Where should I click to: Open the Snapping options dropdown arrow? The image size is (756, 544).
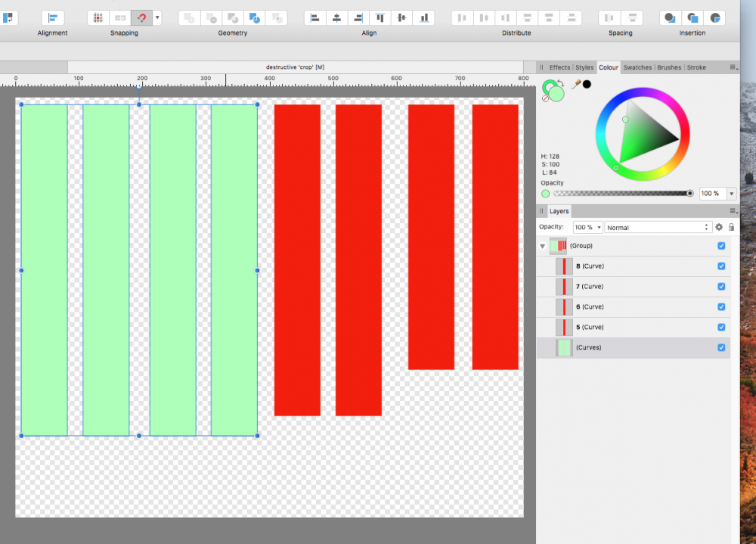tap(156, 17)
